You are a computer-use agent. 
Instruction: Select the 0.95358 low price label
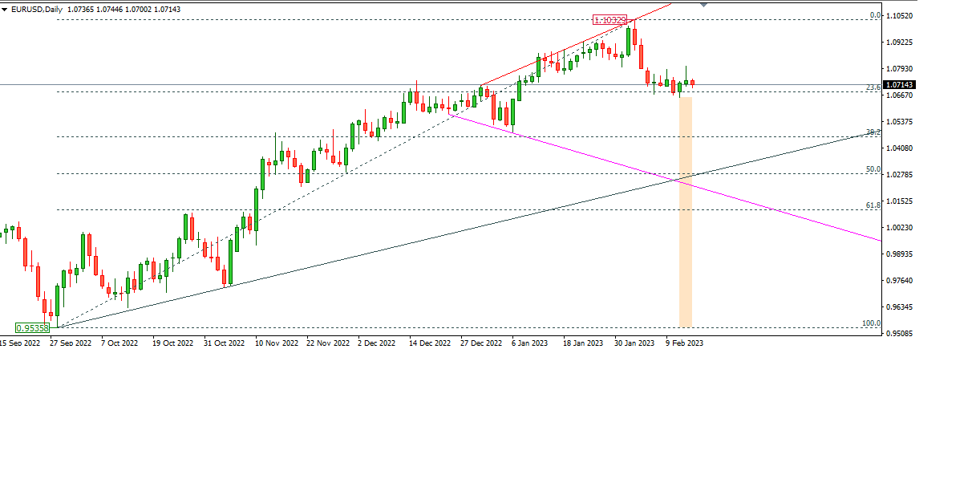point(32,327)
